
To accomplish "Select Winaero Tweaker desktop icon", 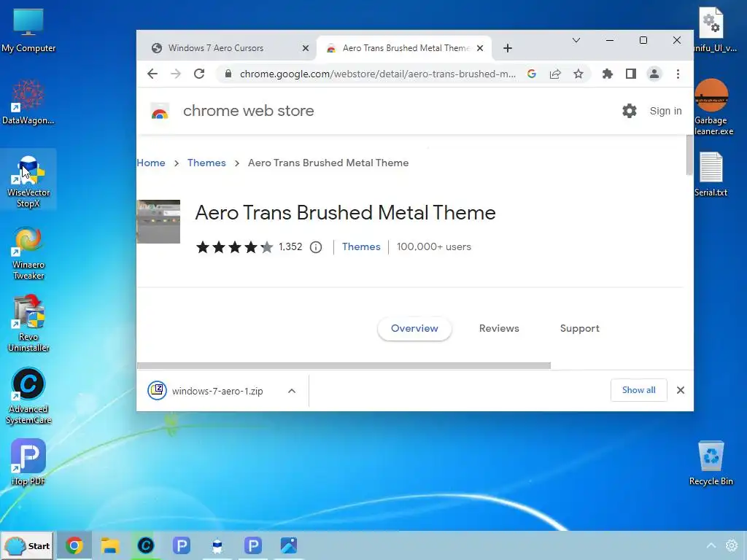I will pyautogui.click(x=28, y=252).
